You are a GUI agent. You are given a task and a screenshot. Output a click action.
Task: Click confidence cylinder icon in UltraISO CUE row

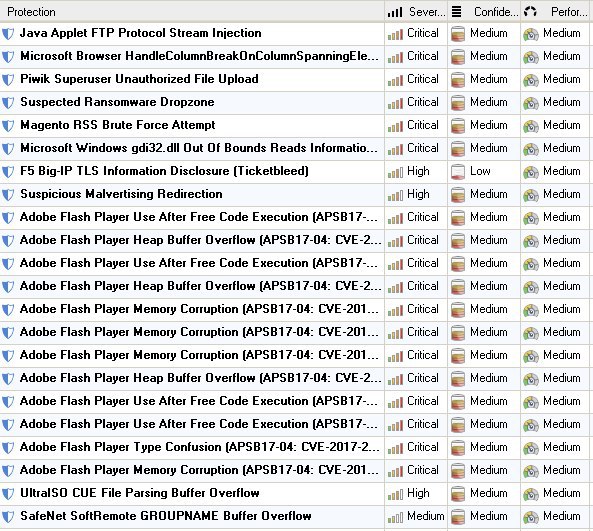458,494
